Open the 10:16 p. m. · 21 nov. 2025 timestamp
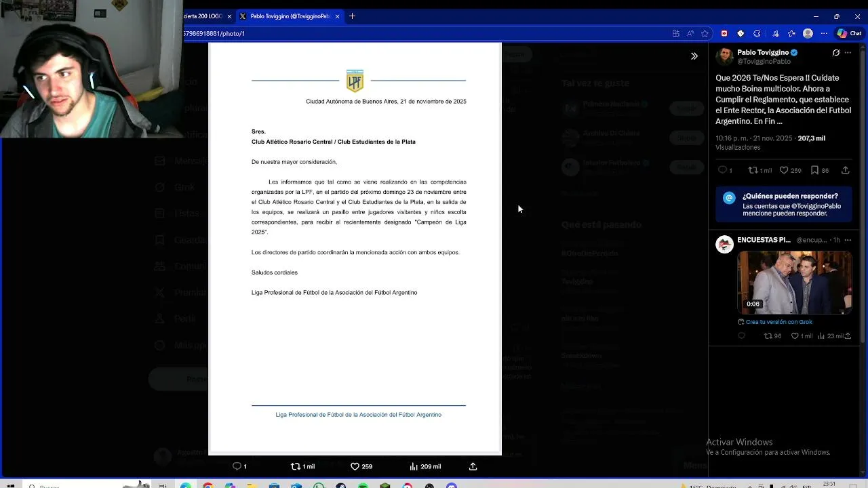This screenshot has width=868, height=488. click(754, 138)
